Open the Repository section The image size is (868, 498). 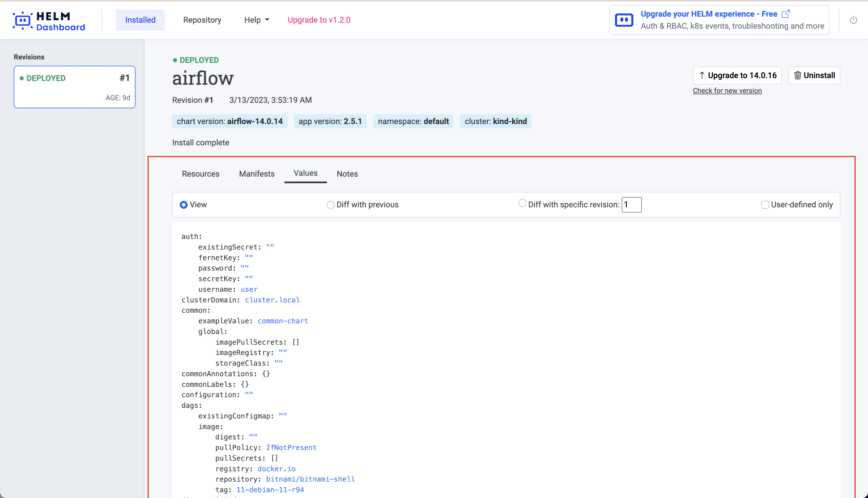(x=202, y=20)
